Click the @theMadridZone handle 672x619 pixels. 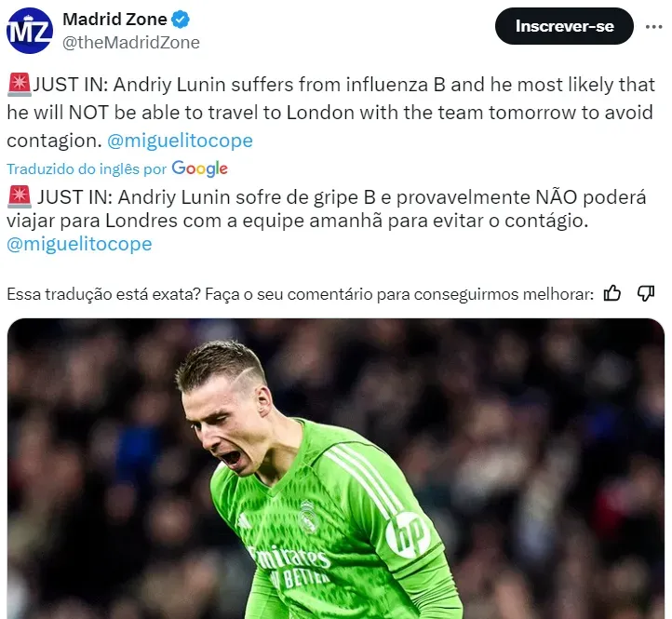(131, 43)
